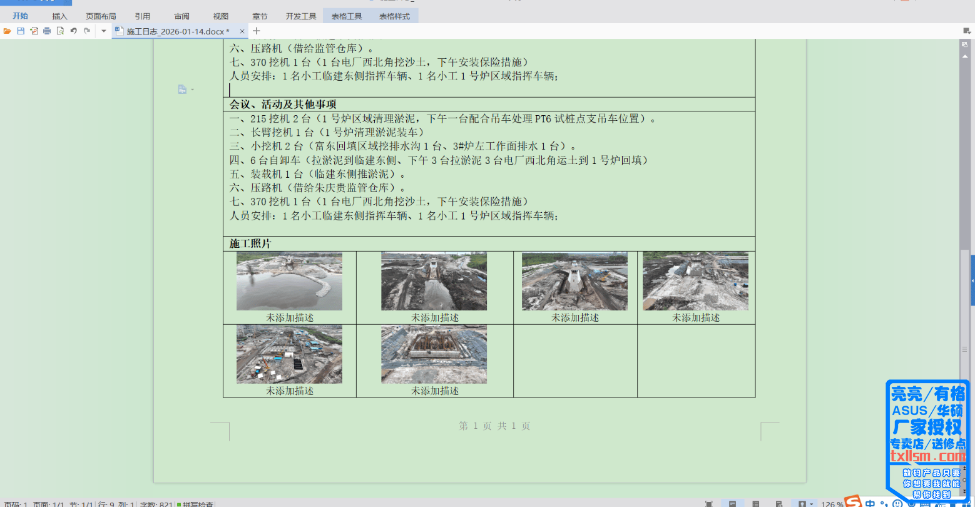Switch to full screen view in status bar
The image size is (980, 507).
tap(708, 504)
